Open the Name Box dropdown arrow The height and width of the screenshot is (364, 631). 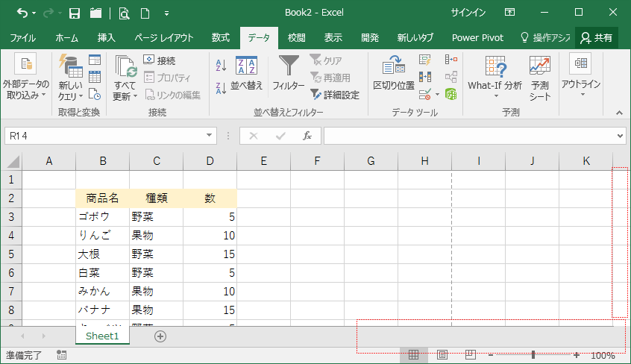[210, 136]
